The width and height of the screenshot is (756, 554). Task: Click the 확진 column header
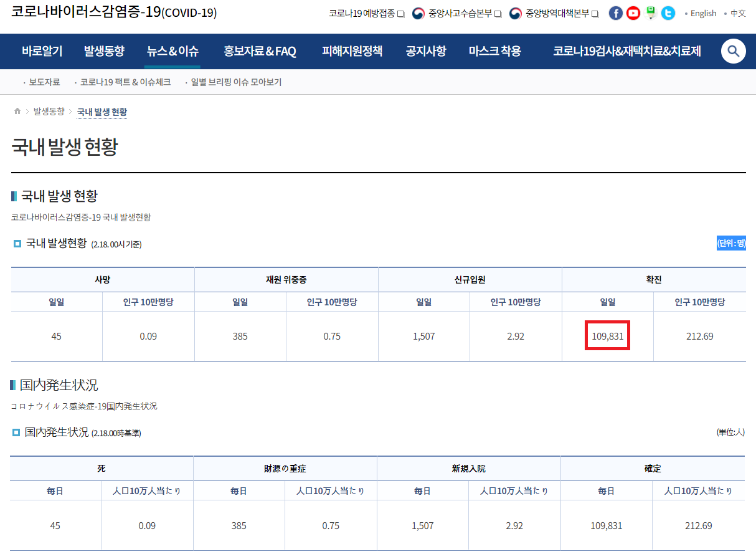(654, 280)
